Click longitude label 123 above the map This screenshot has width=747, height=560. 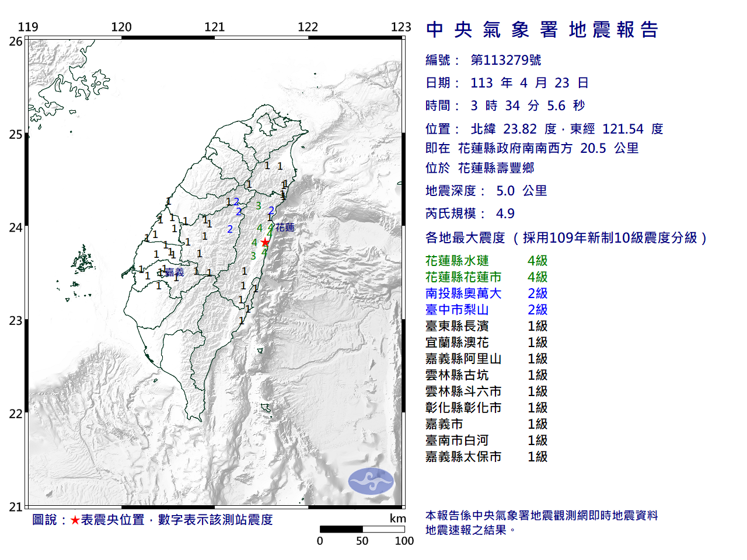401,27
